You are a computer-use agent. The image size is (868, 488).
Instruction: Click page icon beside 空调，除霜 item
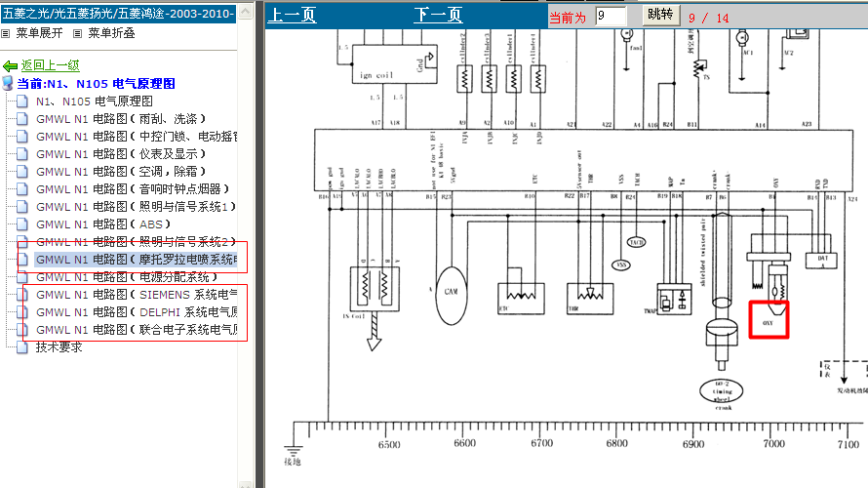(x=22, y=172)
